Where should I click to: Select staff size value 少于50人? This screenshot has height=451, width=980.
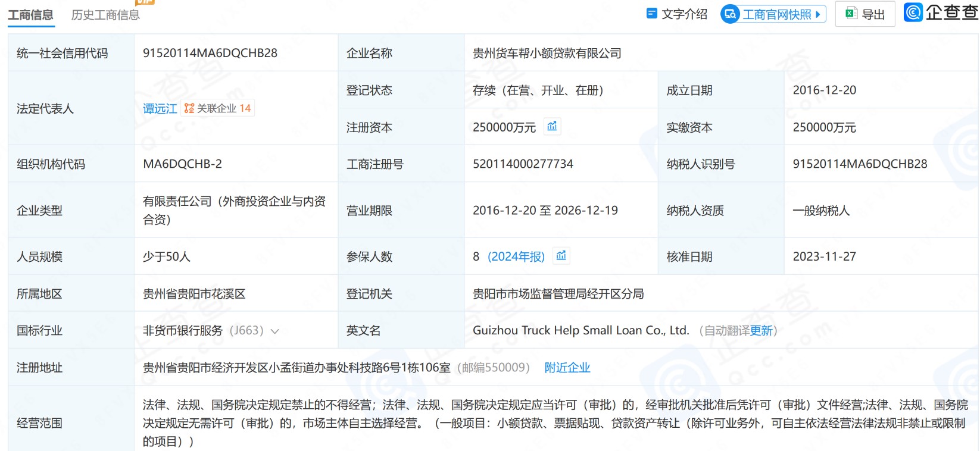(x=167, y=256)
